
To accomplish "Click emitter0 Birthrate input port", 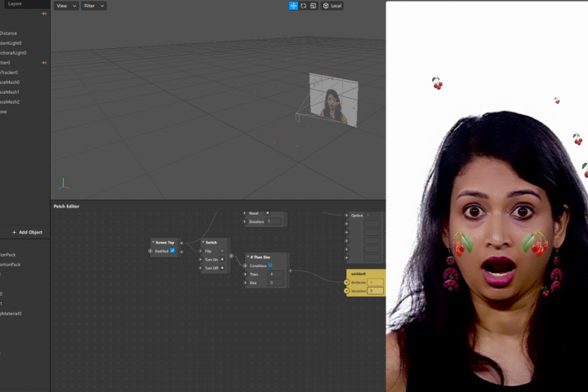I will tap(346, 282).
